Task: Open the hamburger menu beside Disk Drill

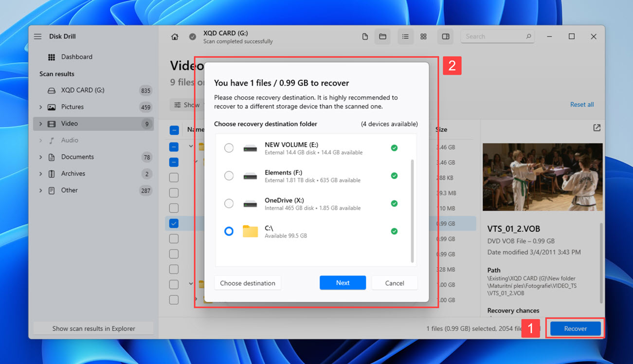Action: [x=38, y=36]
